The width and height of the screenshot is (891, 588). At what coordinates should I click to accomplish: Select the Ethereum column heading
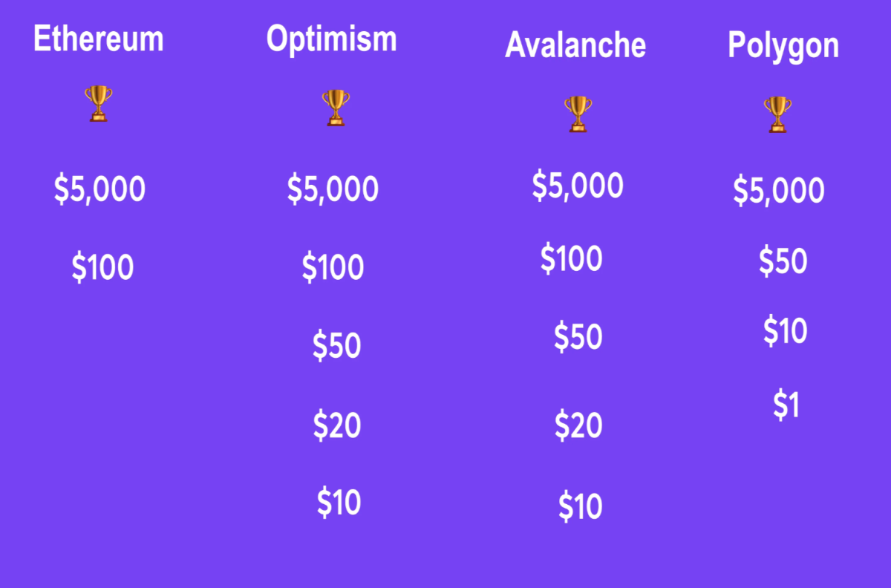tap(99, 39)
